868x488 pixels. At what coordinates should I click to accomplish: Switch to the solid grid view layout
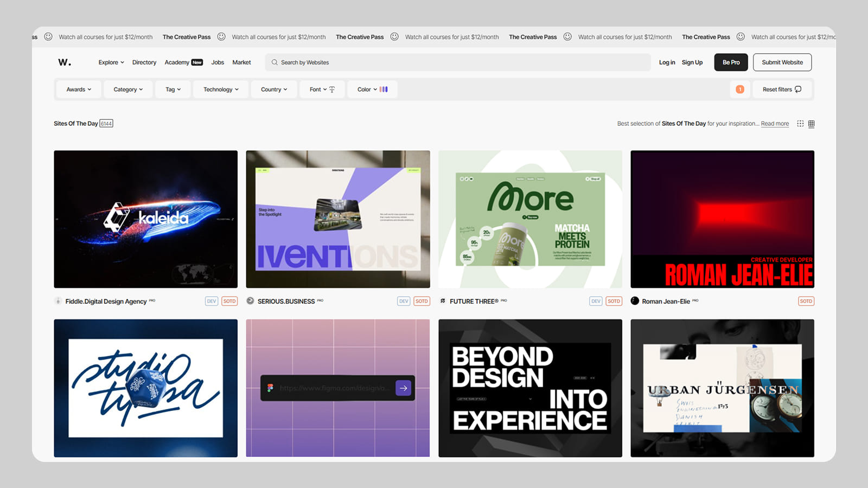pos(811,123)
